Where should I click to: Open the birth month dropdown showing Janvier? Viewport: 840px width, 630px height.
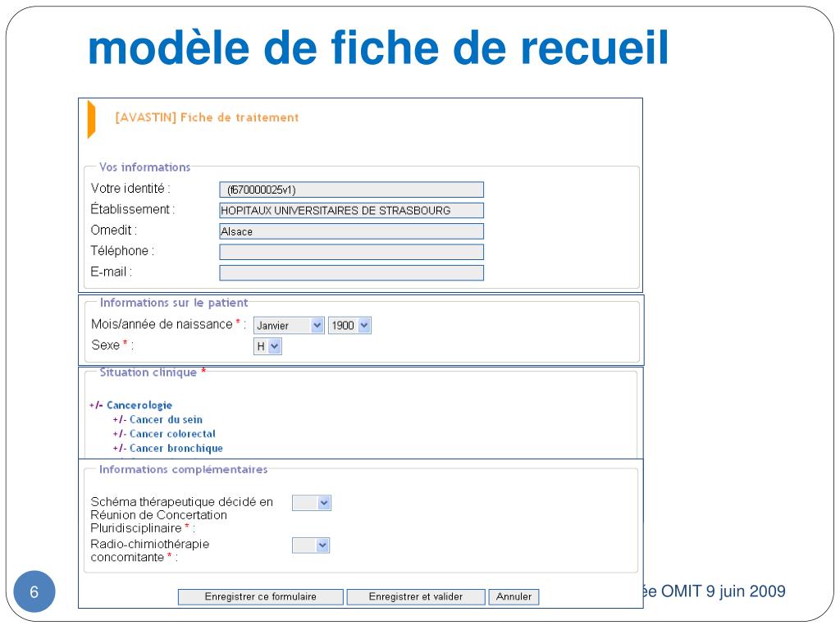(x=289, y=326)
